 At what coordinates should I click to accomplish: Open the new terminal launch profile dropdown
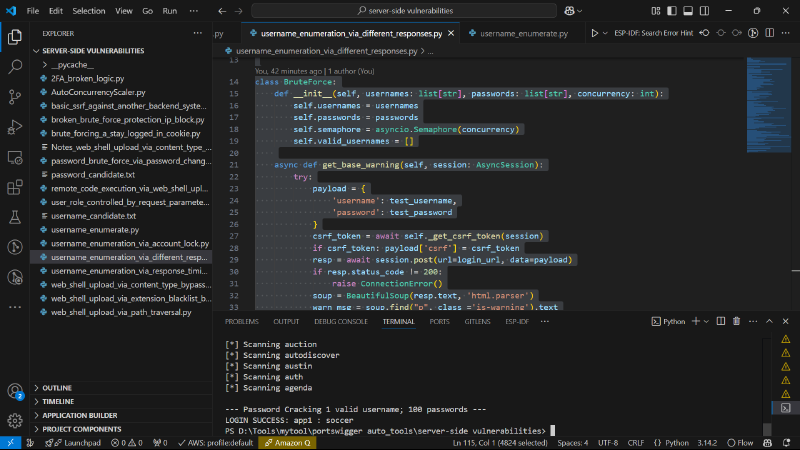tap(707, 321)
